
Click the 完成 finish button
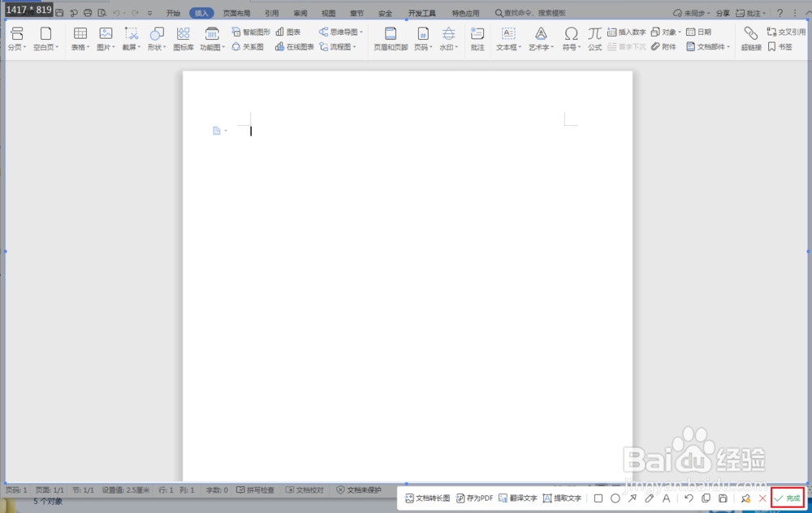788,498
